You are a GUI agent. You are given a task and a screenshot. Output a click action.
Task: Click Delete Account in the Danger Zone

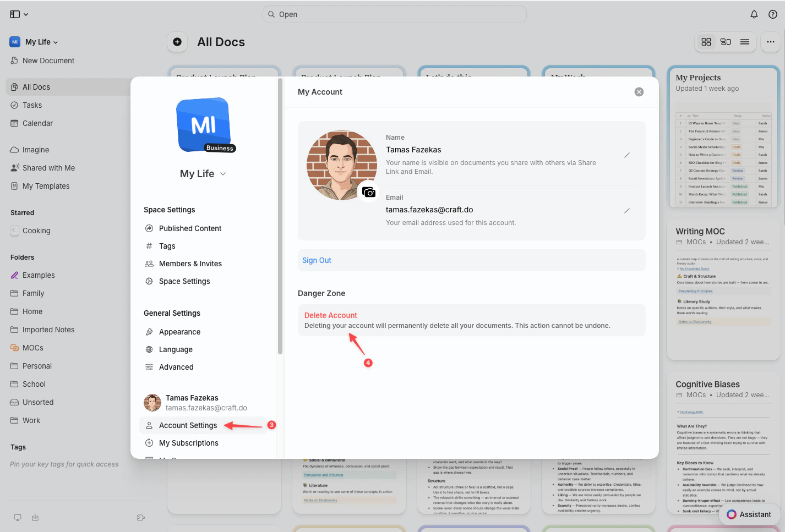click(x=330, y=315)
